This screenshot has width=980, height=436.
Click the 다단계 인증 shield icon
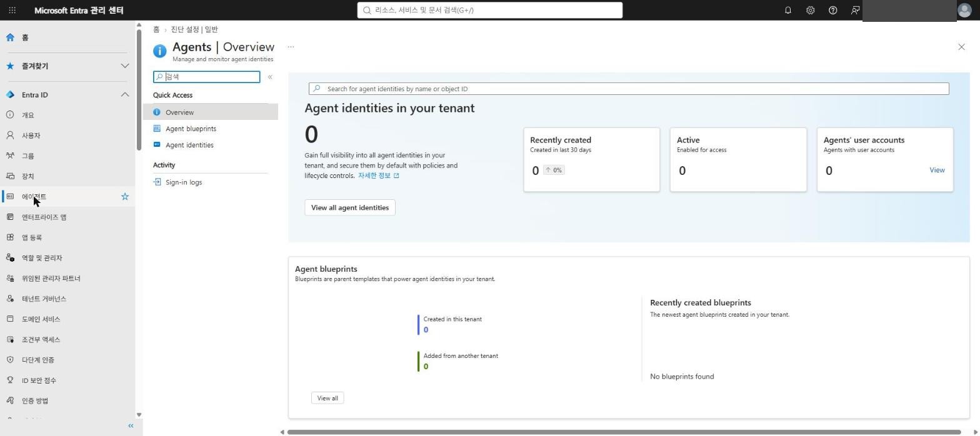point(10,360)
